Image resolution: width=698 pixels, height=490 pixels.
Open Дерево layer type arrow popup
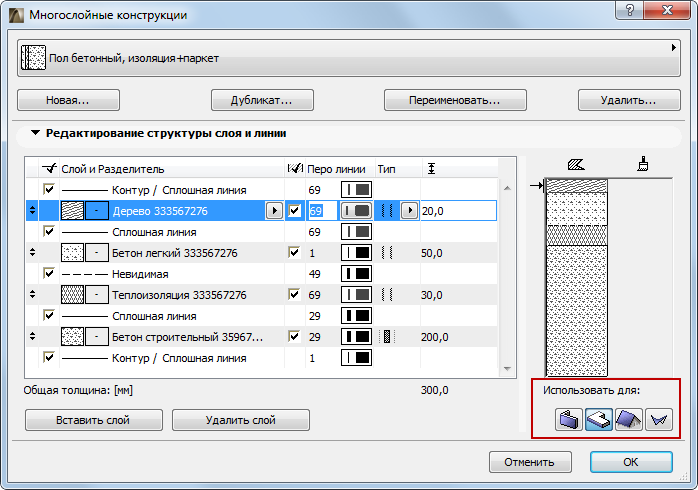tap(409, 210)
